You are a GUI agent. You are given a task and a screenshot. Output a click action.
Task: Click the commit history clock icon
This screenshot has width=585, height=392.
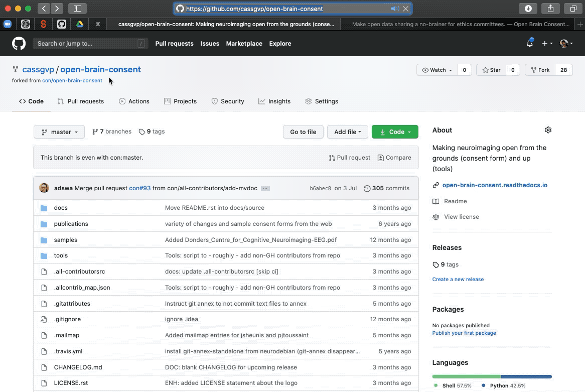367,188
